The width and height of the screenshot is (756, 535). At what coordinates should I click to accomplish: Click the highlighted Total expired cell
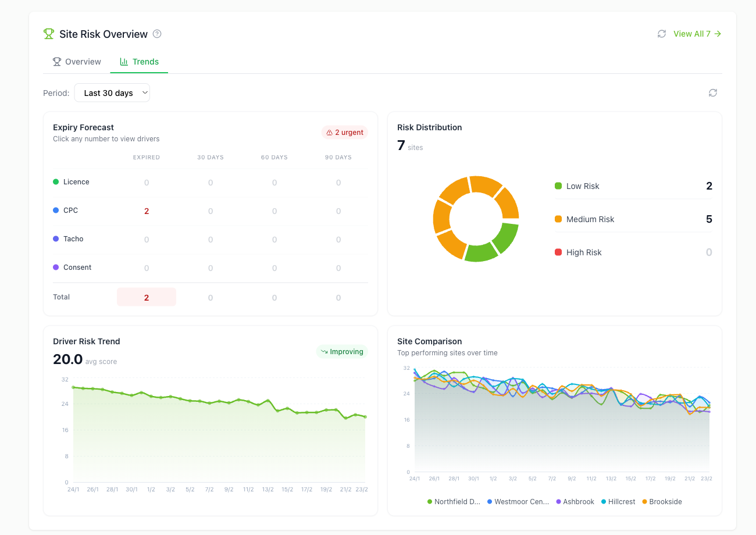click(146, 297)
